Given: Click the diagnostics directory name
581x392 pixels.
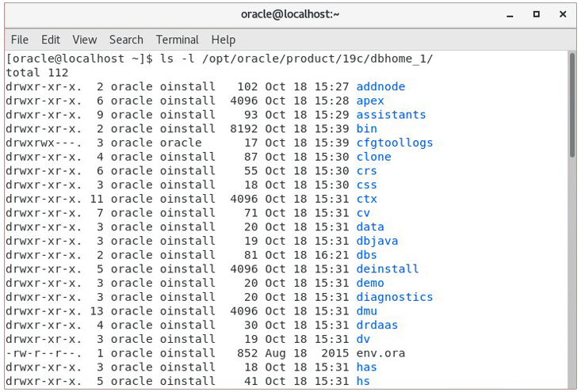Looking at the screenshot, I should coord(394,297).
